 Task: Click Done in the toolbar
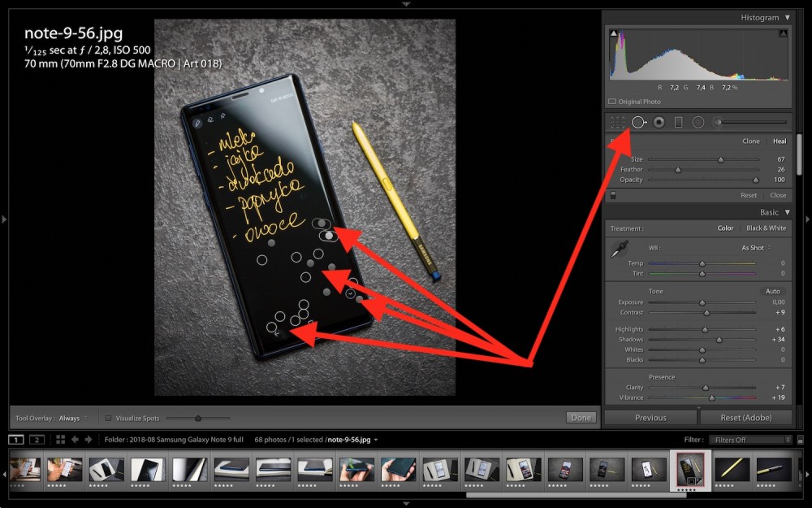click(581, 418)
